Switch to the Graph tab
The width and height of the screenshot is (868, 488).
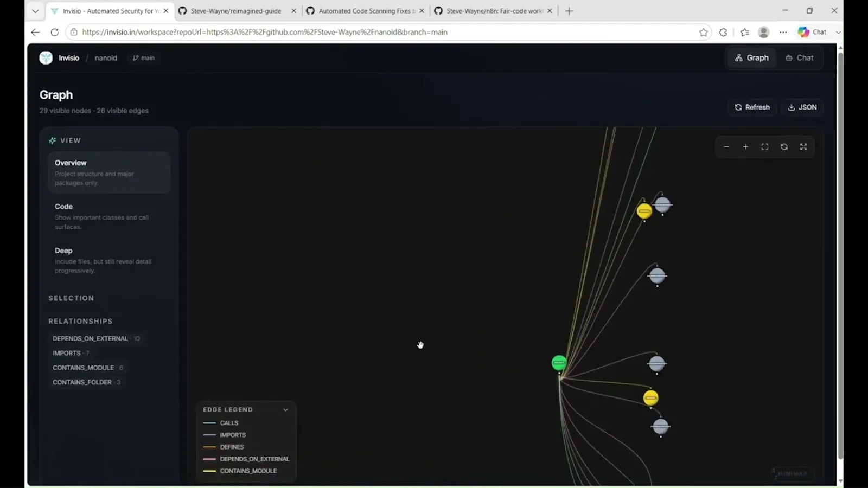point(751,58)
